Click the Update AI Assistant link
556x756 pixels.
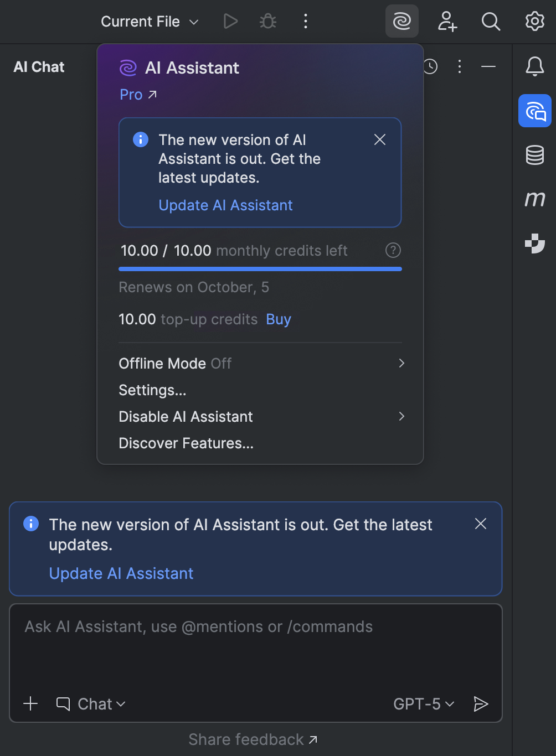point(225,205)
